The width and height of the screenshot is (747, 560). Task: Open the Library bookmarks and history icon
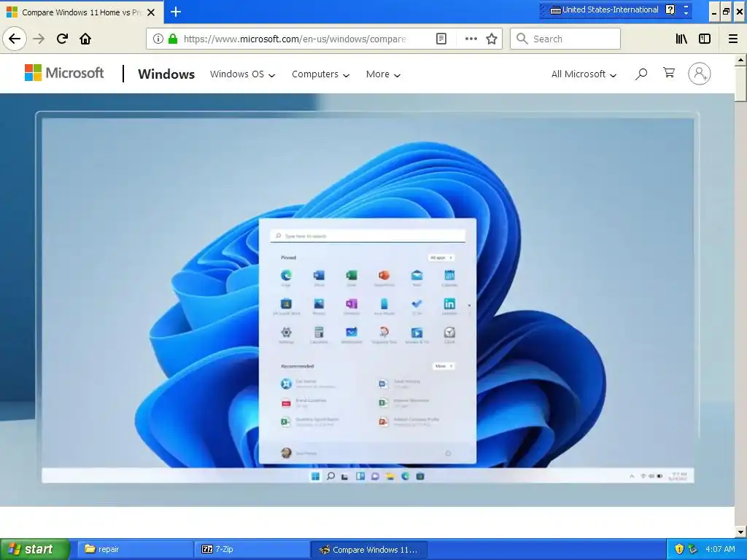pyautogui.click(x=681, y=39)
